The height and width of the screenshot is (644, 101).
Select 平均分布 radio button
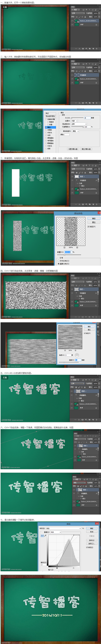click(59, 261)
